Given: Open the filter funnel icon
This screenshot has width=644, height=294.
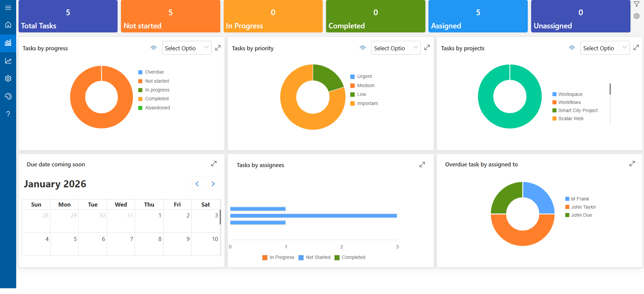Looking at the screenshot, I should click(x=637, y=4).
